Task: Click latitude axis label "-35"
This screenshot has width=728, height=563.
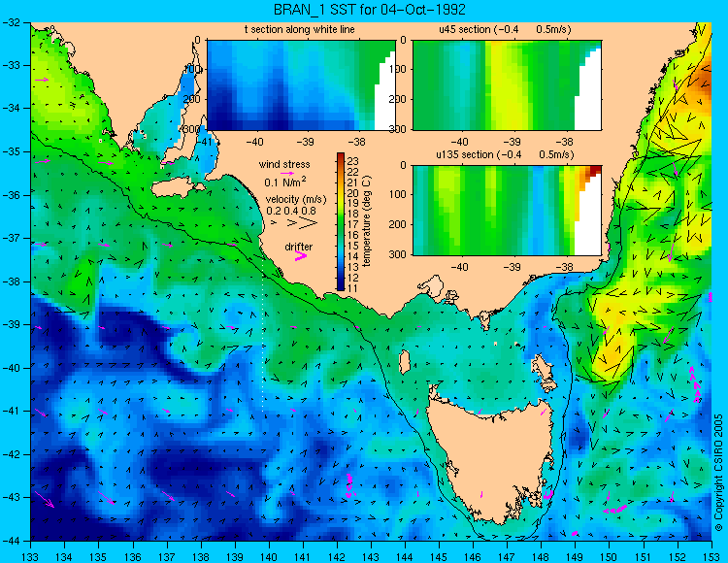Action: 11,151
